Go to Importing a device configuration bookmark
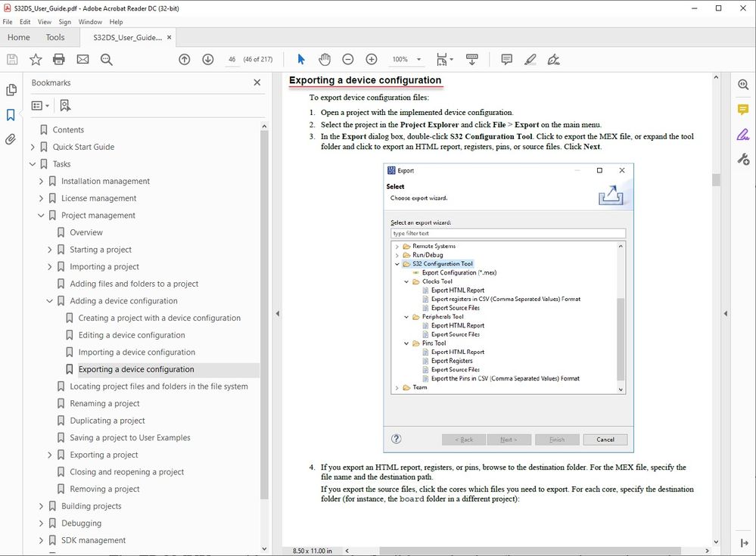Viewport: 756px width, 556px height. 137,353
